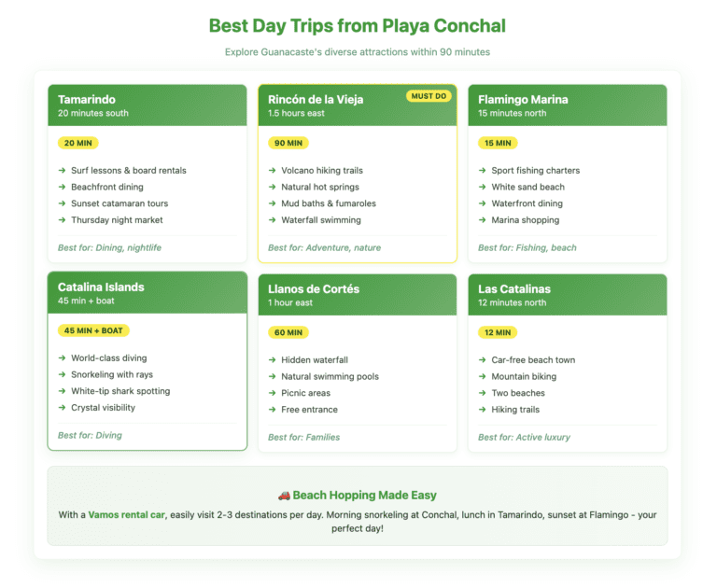This screenshot has width=717, height=588.
Task: Click arrow icon next to Car-free beach town
Action: 482,360
